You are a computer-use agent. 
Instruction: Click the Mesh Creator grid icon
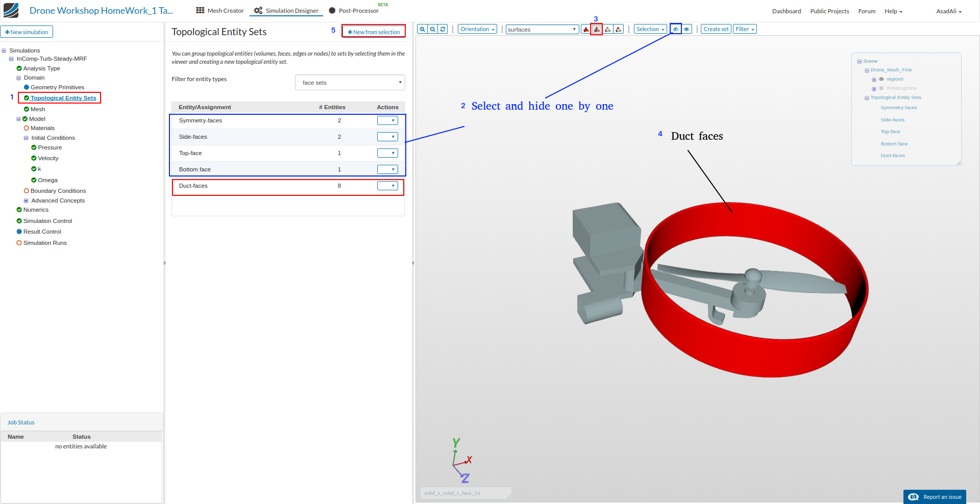(200, 10)
